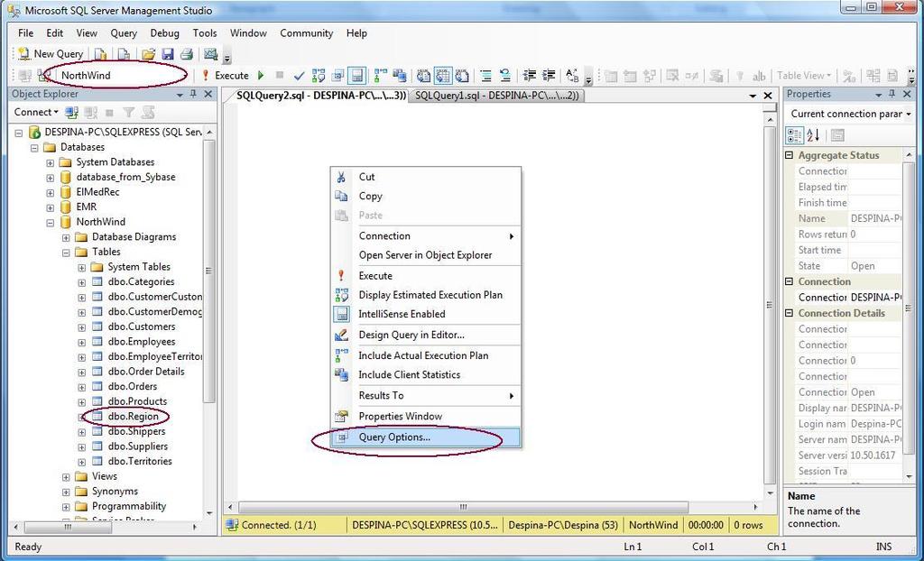
Task: Open the Results To submenu
Action: click(x=426, y=395)
